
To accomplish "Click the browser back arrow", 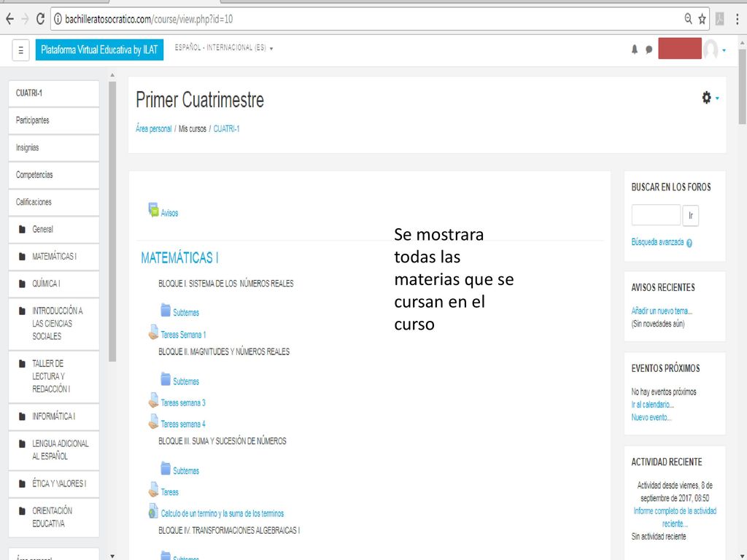I will coord(9,19).
